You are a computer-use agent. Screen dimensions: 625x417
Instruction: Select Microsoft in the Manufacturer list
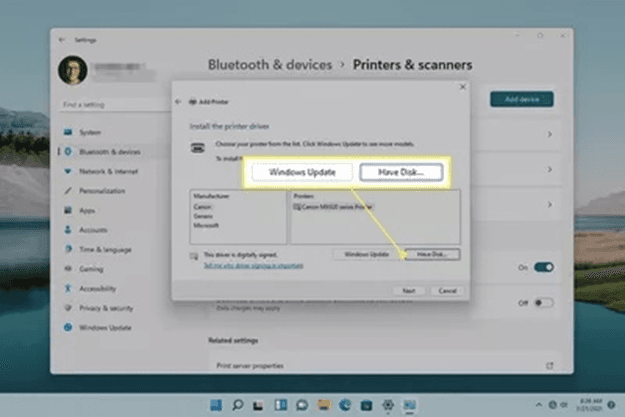point(206,226)
